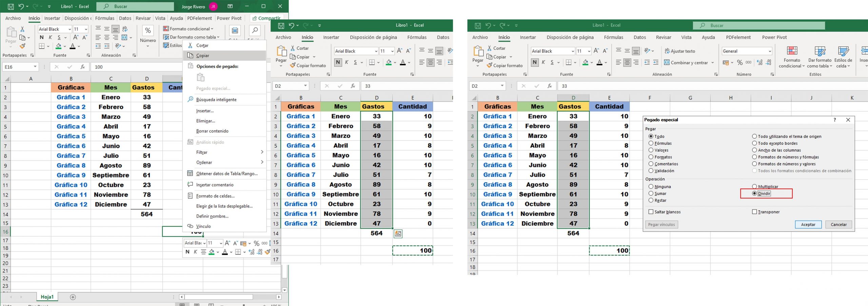
Task: Check the Saltar blancos checkbox
Action: [x=651, y=212]
